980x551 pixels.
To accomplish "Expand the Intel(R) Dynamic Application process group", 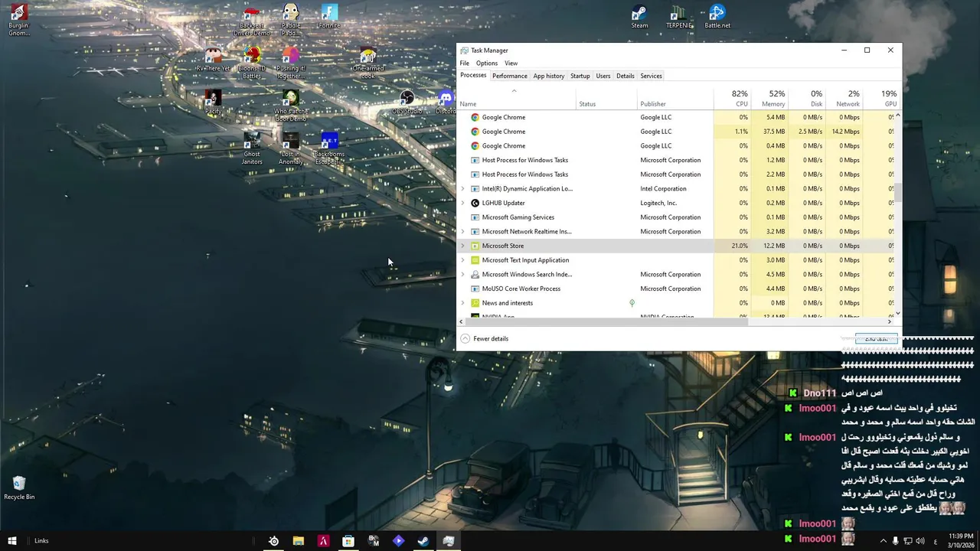I will click(x=462, y=189).
